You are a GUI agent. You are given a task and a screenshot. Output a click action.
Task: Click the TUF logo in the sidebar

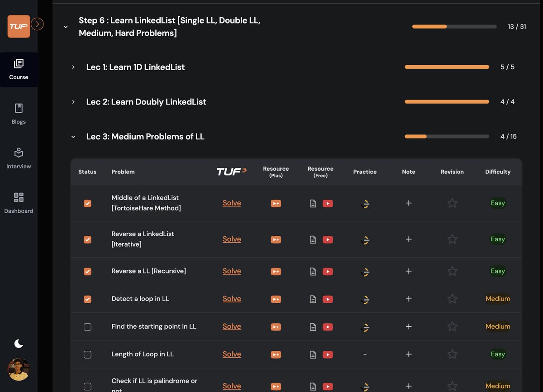(x=19, y=26)
